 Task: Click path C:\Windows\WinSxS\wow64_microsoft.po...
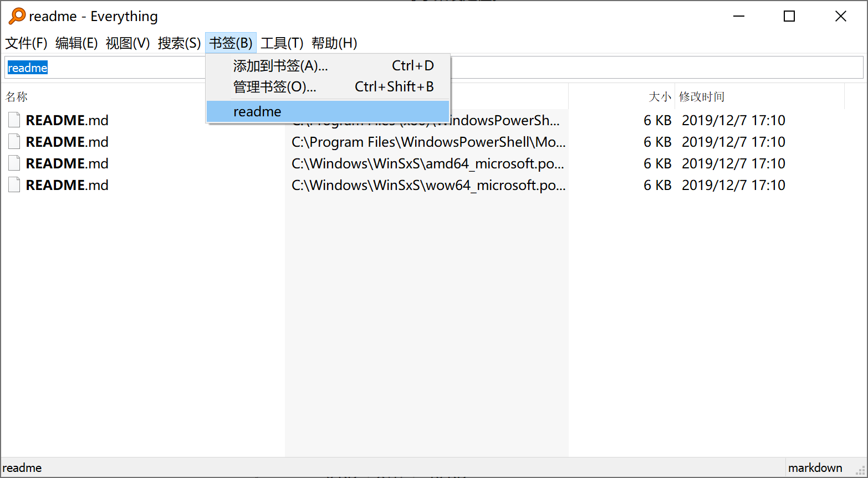point(428,185)
